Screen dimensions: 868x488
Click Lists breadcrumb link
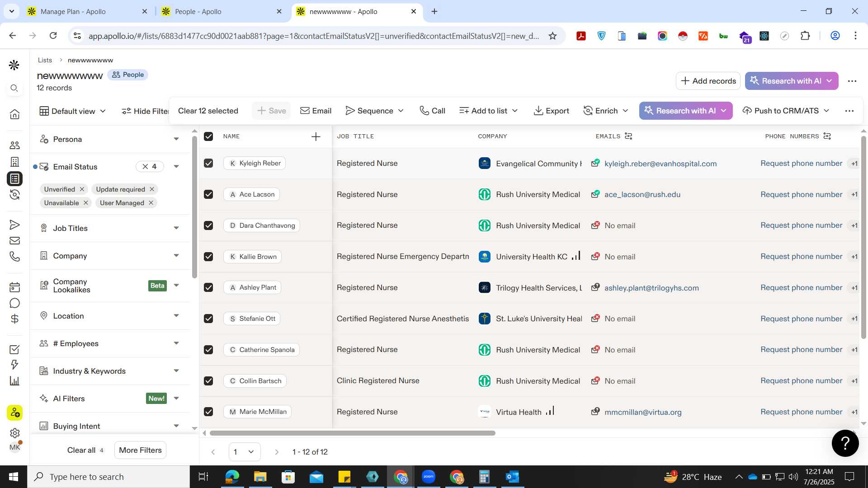point(45,60)
